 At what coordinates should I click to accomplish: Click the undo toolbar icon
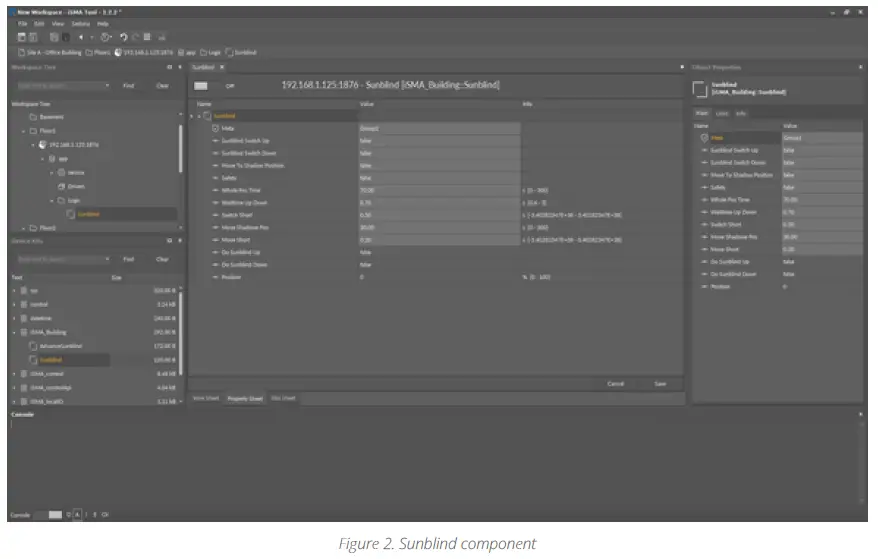(124, 38)
